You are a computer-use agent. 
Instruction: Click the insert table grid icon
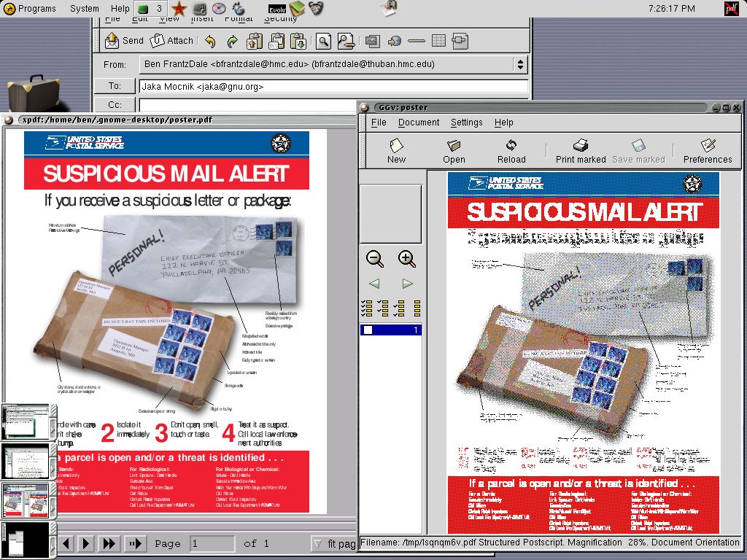pos(438,41)
